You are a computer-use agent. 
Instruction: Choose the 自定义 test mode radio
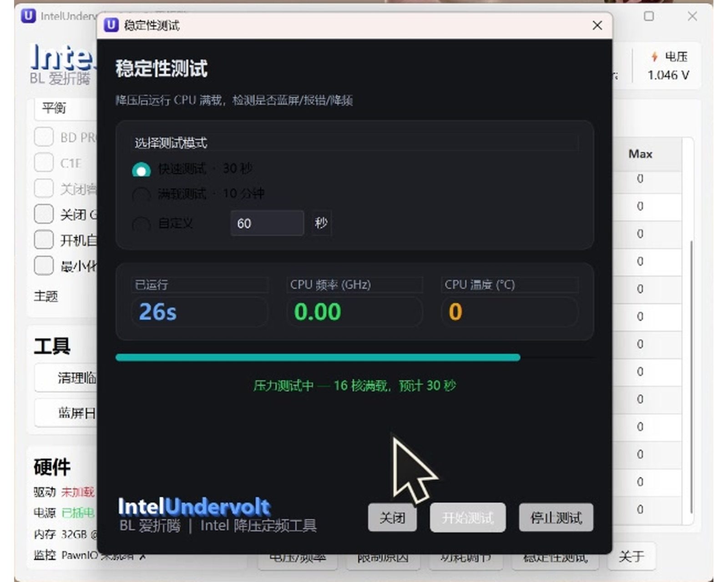(x=141, y=224)
